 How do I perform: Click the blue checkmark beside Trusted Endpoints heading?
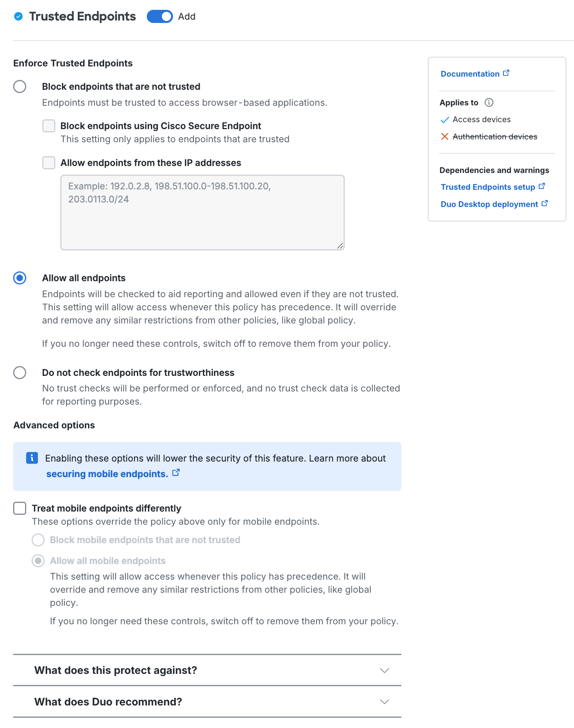click(x=18, y=16)
